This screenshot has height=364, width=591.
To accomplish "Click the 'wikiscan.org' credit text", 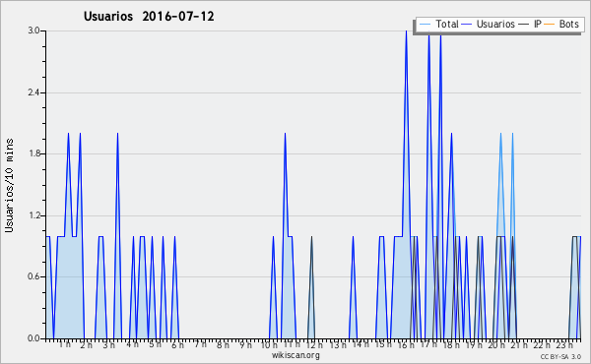I will pos(295,355).
